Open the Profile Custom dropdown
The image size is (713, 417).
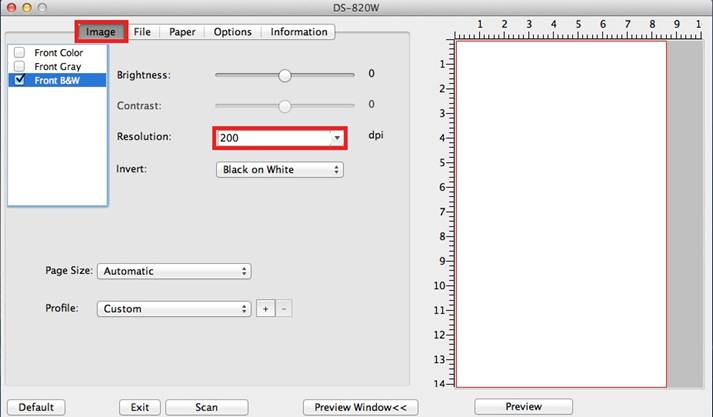coord(174,309)
